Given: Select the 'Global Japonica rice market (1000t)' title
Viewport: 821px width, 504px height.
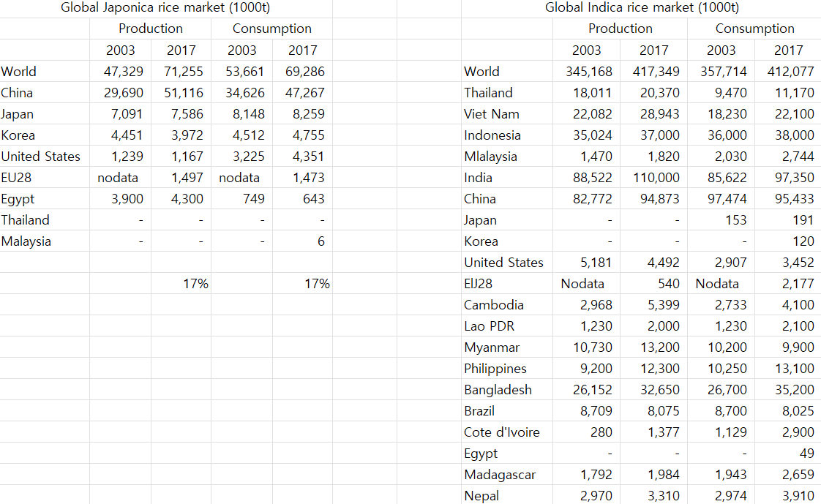Looking at the screenshot, I should 165,8.
